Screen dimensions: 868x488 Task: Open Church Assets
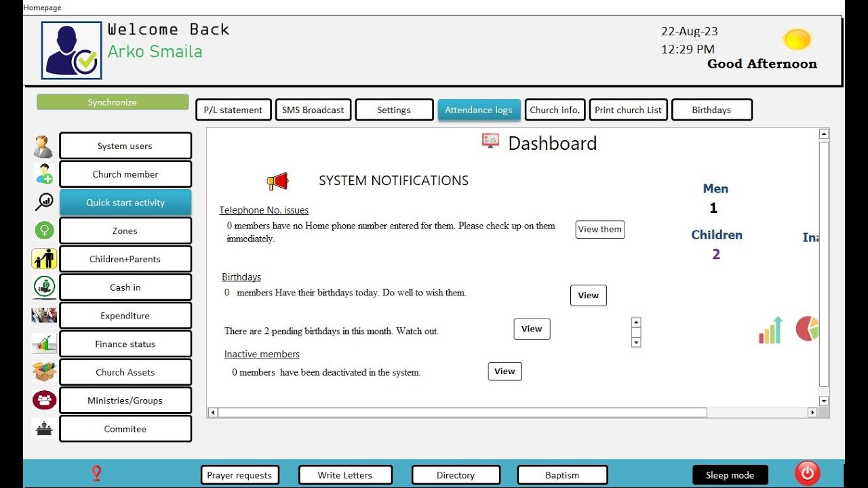pyautogui.click(x=125, y=372)
